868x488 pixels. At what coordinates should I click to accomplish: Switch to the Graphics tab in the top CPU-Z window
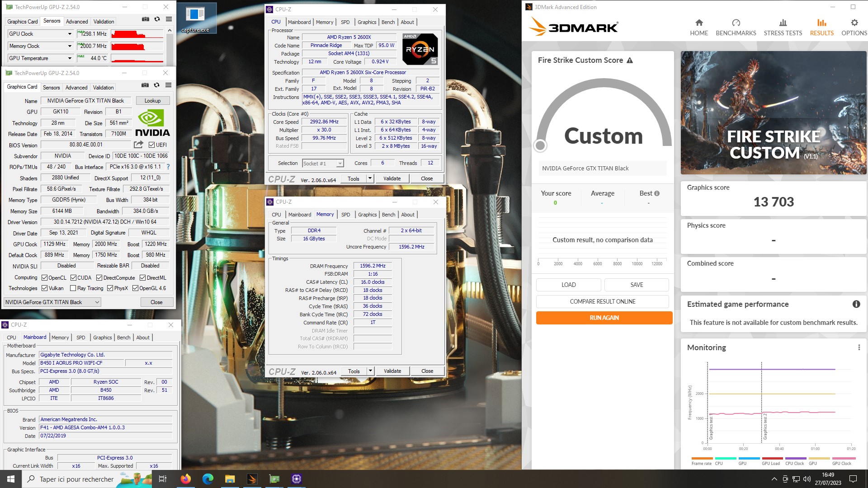click(x=367, y=22)
